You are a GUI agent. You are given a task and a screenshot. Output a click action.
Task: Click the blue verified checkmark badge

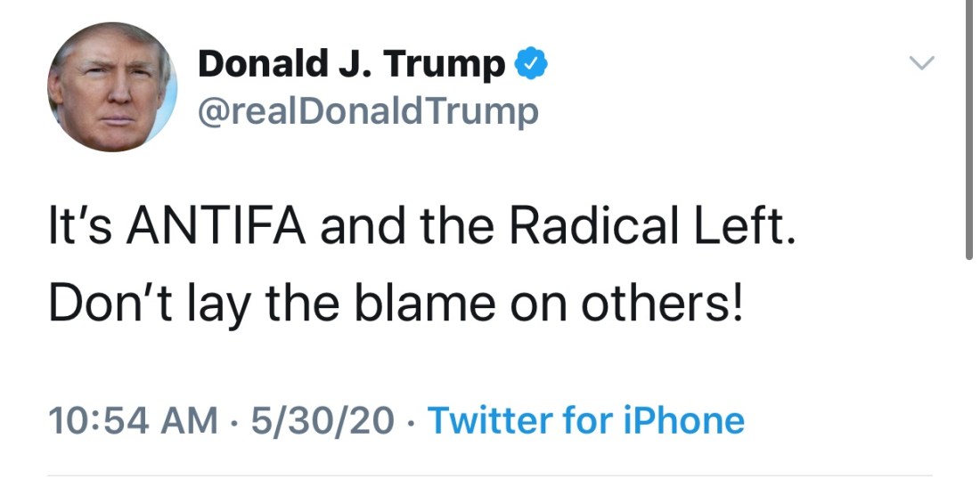pos(532,64)
